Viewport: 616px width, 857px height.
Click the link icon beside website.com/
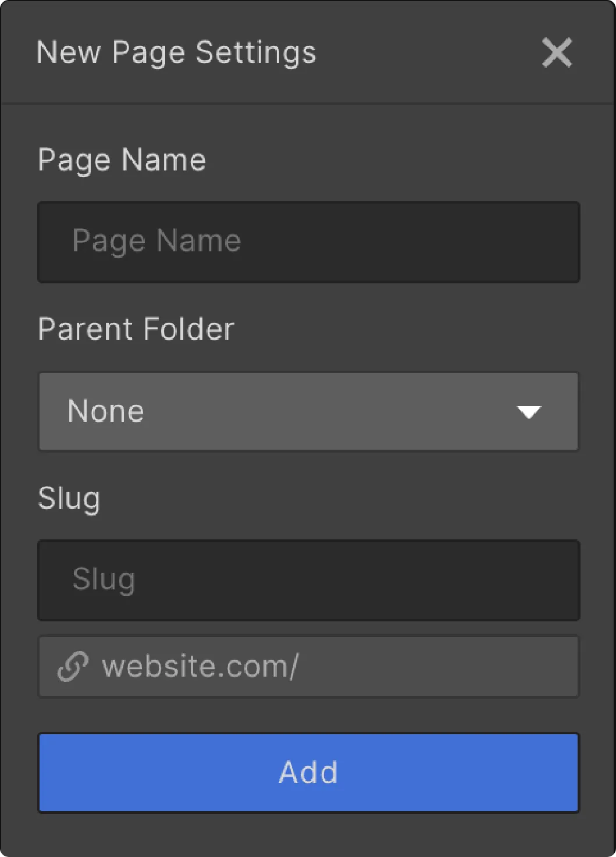[73, 666]
